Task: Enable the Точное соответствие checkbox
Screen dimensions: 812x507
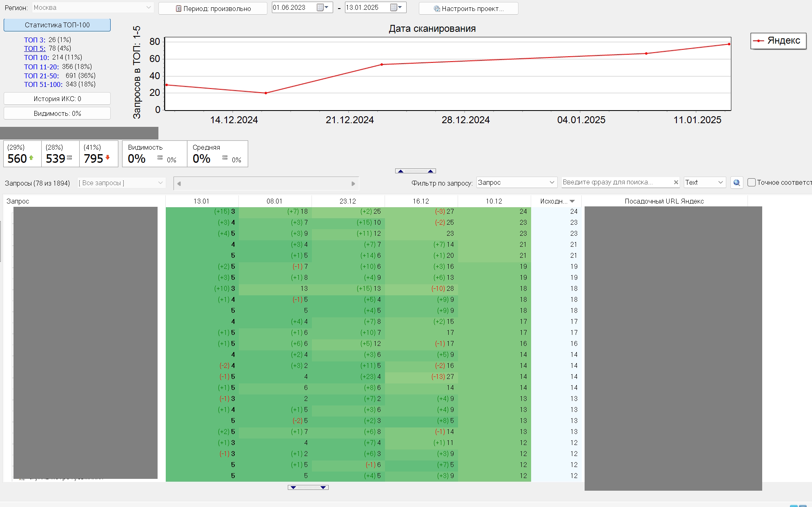Action: tap(752, 182)
